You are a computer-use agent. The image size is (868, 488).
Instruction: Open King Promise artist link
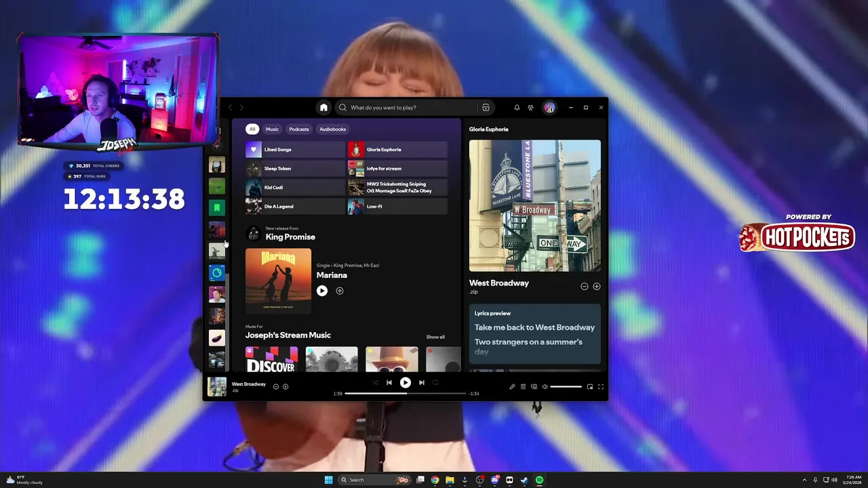[290, 237]
